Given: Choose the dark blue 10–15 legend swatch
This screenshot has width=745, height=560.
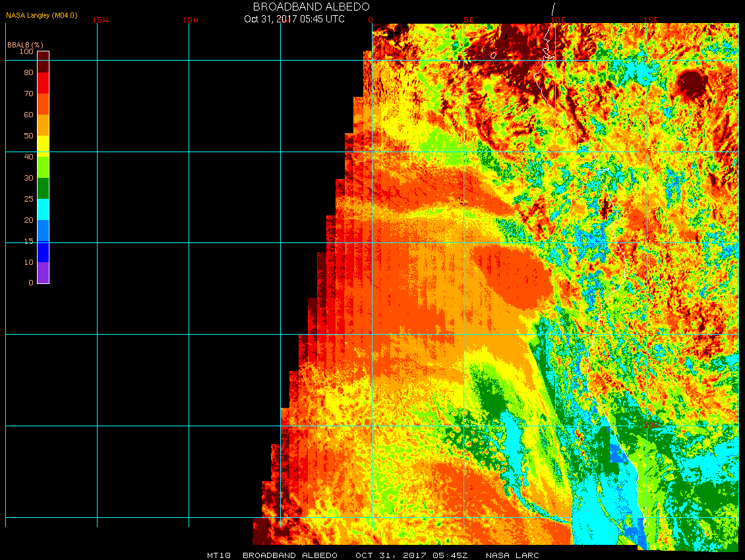Looking at the screenshot, I should pyautogui.click(x=43, y=252).
